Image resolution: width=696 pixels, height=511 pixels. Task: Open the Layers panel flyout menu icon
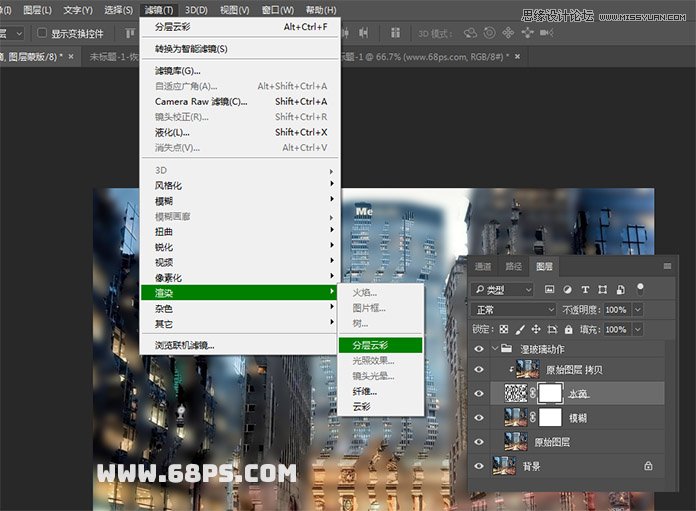667,266
